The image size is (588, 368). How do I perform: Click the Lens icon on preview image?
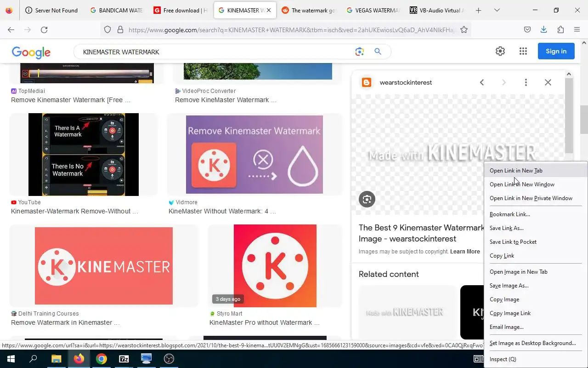click(x=367, y=199)
